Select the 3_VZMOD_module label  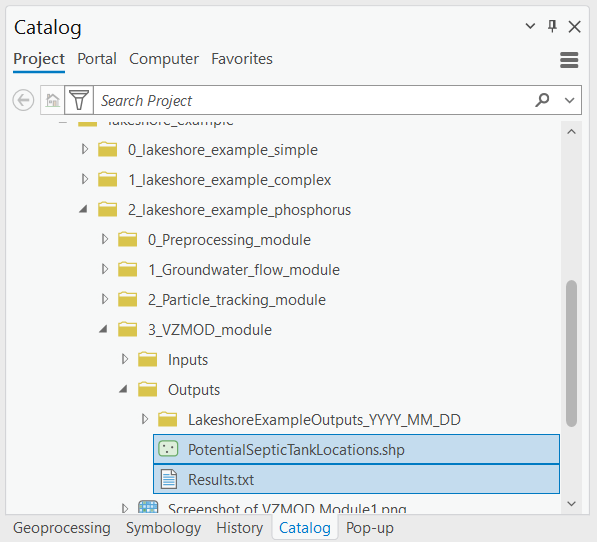point(210,330)
